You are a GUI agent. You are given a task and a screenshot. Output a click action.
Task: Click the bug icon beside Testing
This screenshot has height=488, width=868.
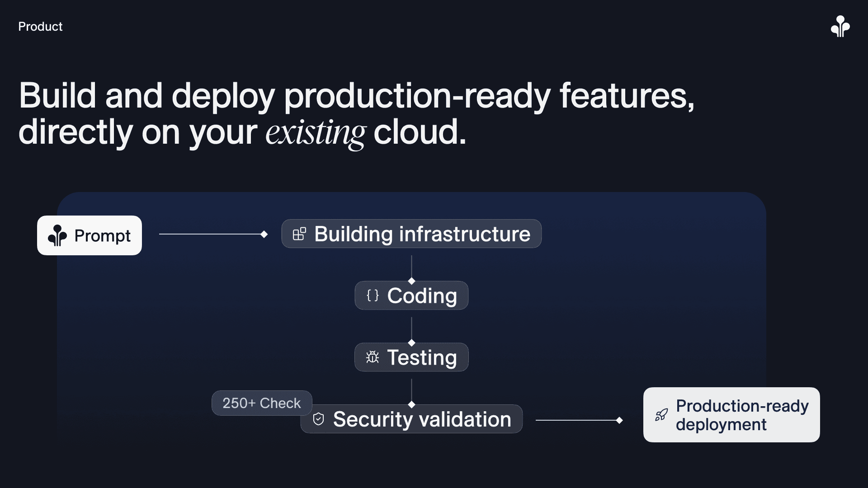point(373,357)
